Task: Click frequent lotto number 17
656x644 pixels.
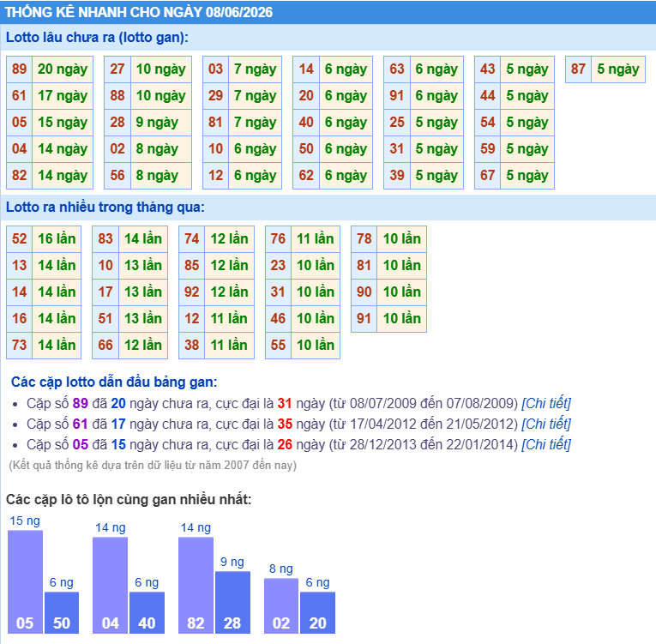Action: (105, 292)
